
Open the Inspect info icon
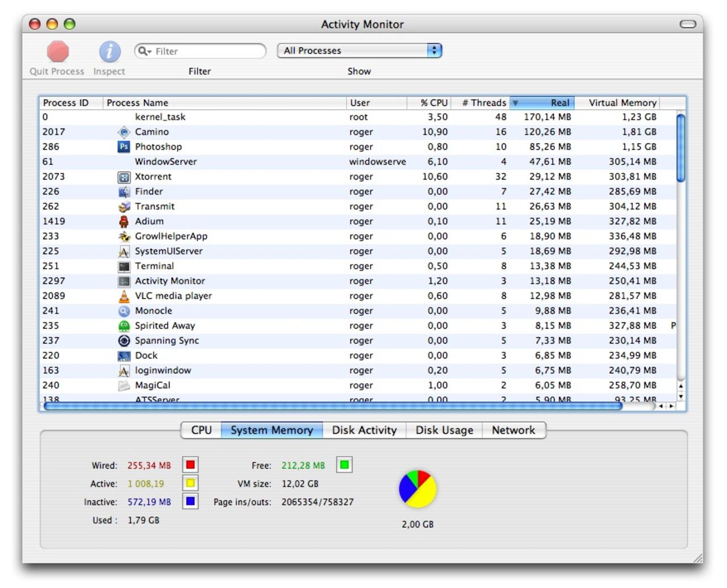[110, 52]
